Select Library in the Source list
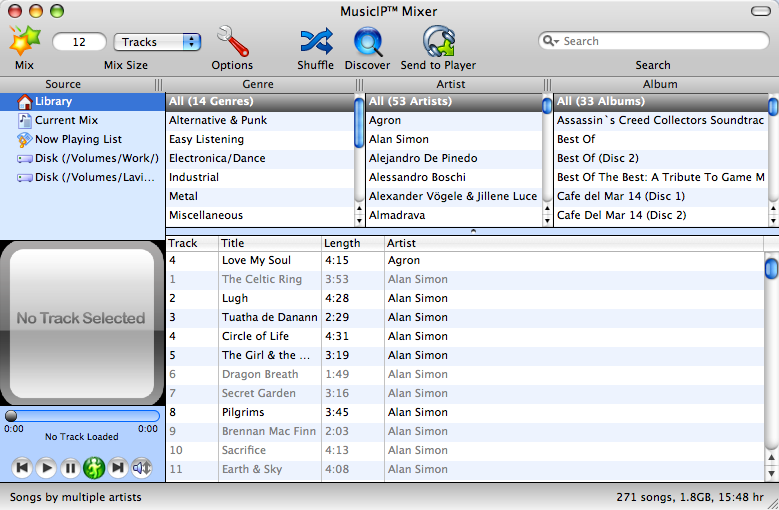The width and height of the screenshot is (779, 510). click(82, 101)
